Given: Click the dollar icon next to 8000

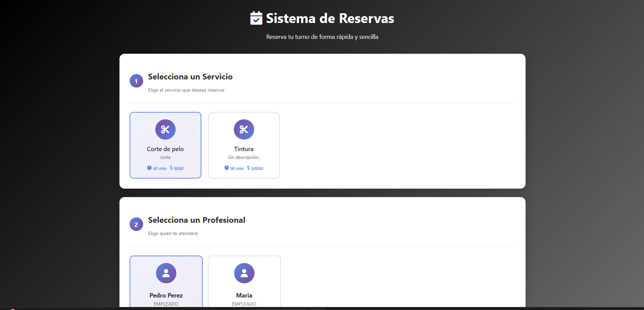Looking at the screenshot, I should pos(171,168).
